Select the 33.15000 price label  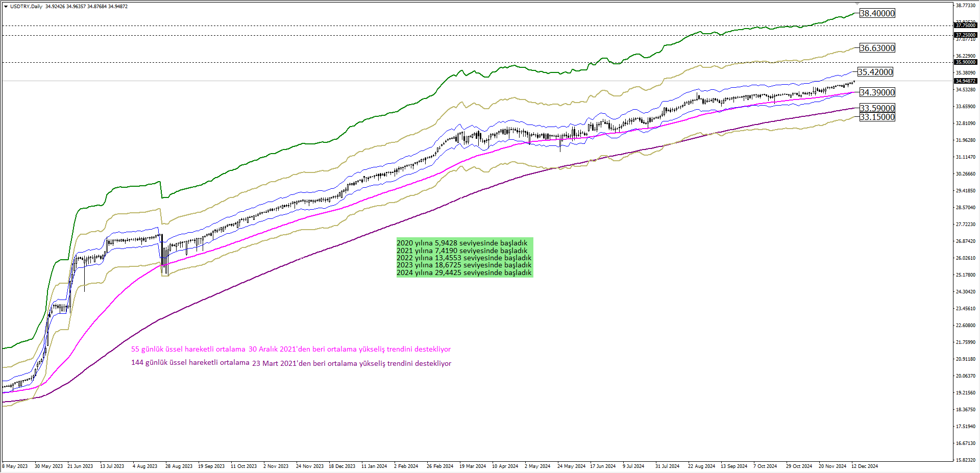point(877,117)
